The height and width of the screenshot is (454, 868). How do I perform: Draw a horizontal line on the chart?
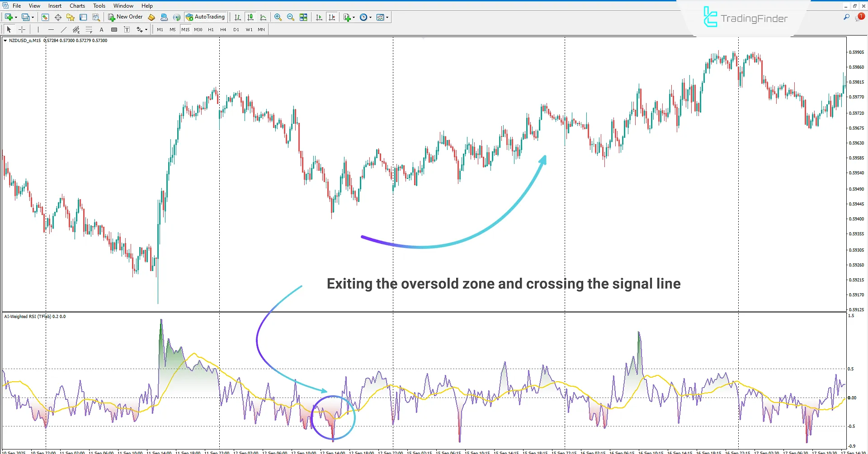pyautogui.click(x=51, y=29)
